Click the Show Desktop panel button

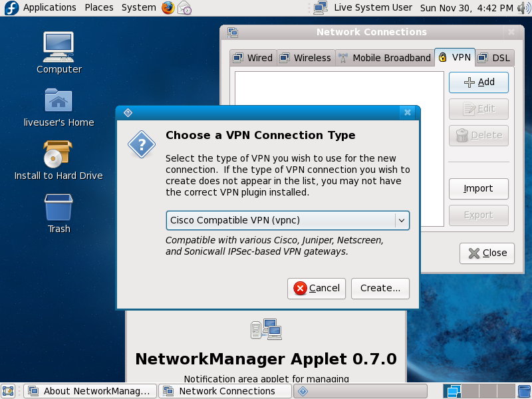[x=8, y=391]
